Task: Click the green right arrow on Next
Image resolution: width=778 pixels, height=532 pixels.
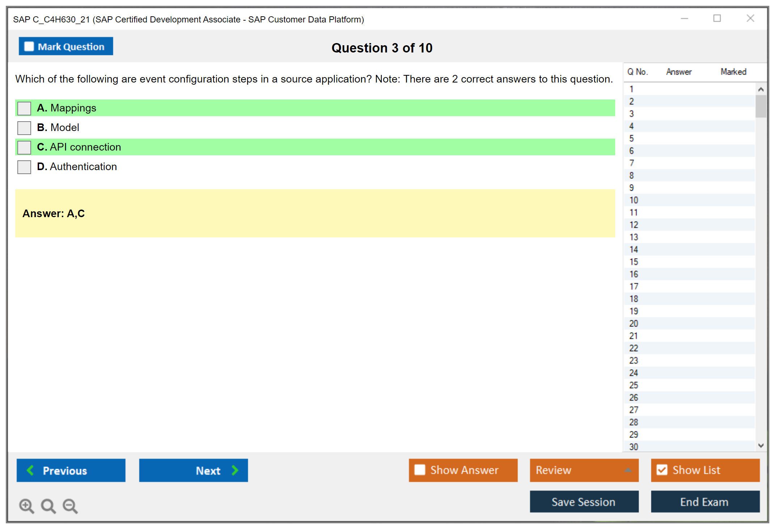Action: 235,470
